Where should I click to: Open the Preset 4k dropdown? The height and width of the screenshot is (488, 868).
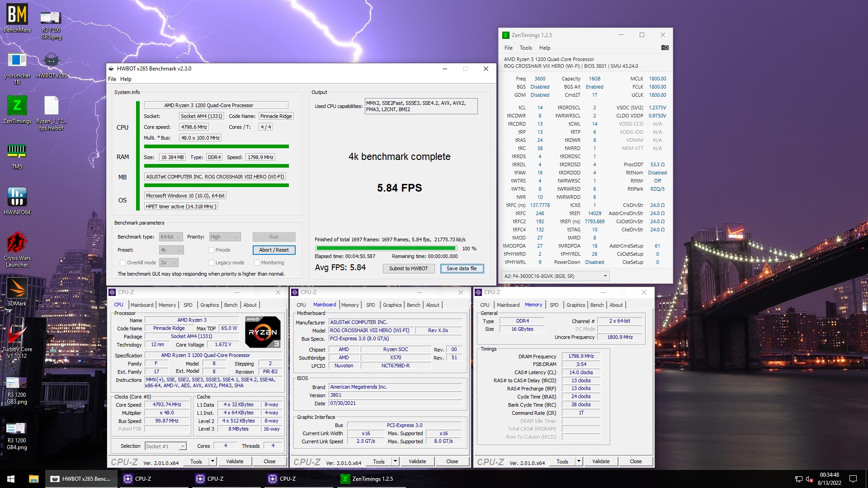[171, 250]
